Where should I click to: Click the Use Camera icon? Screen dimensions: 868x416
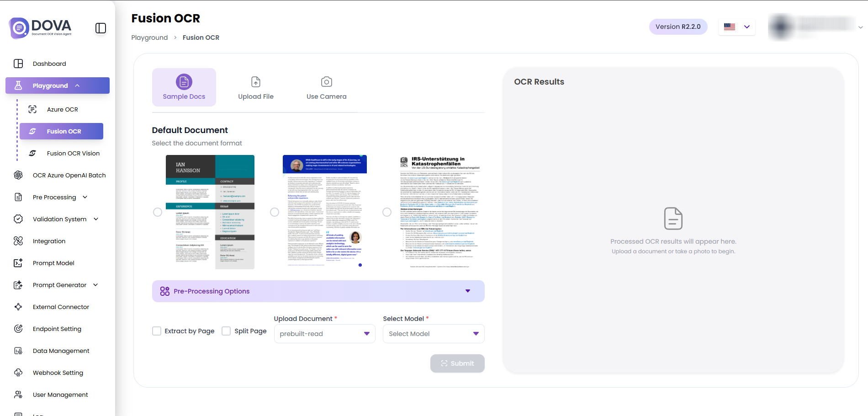point(327,82)
